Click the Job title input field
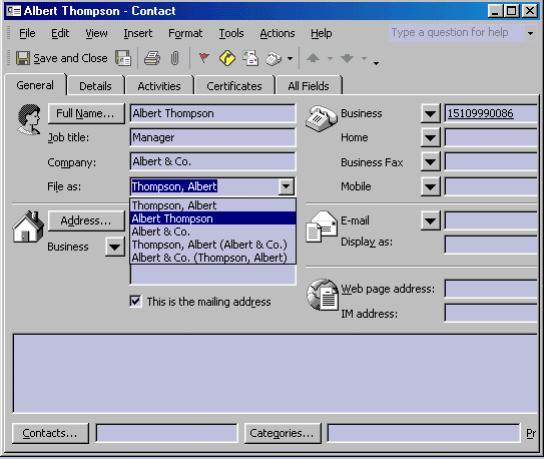Image resolution: width=544 pixels, height=459 pixels. 213,137
